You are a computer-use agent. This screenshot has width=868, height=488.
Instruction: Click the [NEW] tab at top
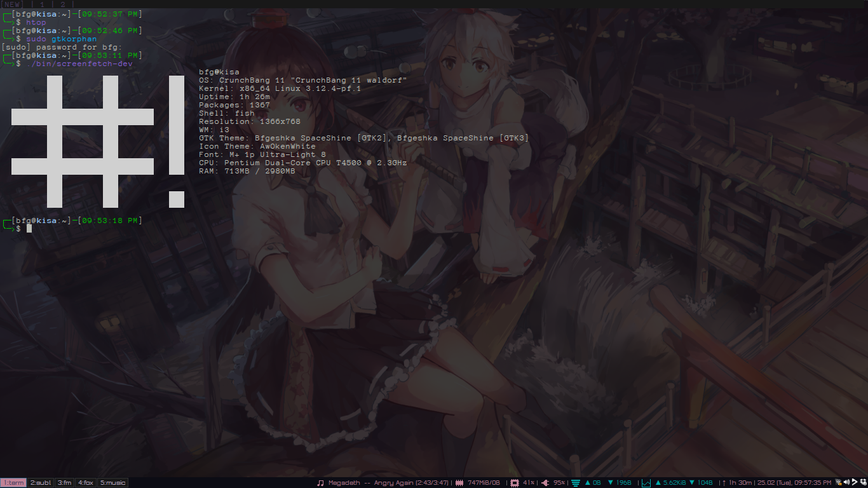click(x=13, y=4)
